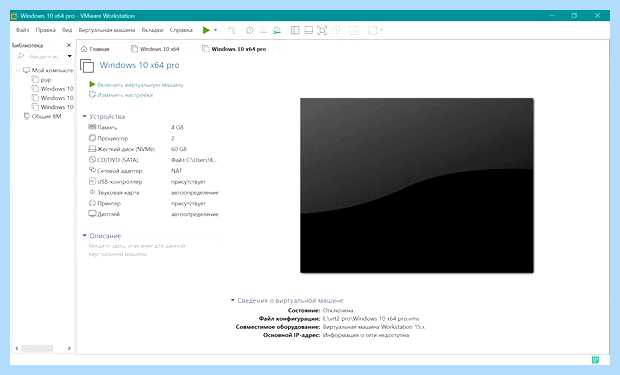Click the Workstation 15.x compatibility value
Image resolution: width=620 pixels, height=375 pixels.
coord(374,327)
